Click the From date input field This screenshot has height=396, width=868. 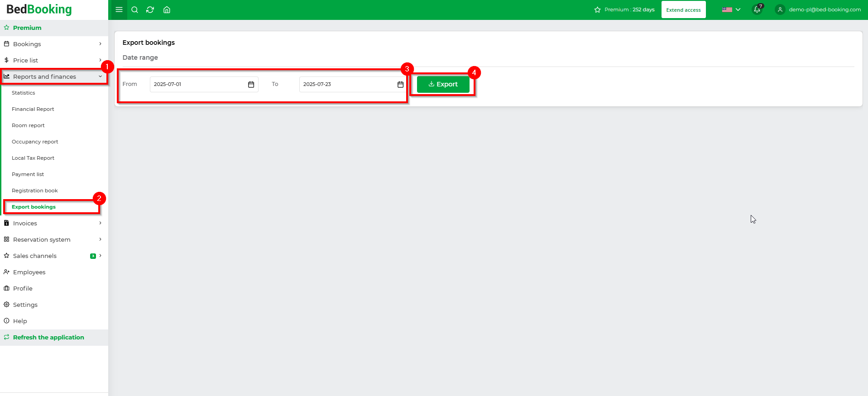[x=197, y=85]
